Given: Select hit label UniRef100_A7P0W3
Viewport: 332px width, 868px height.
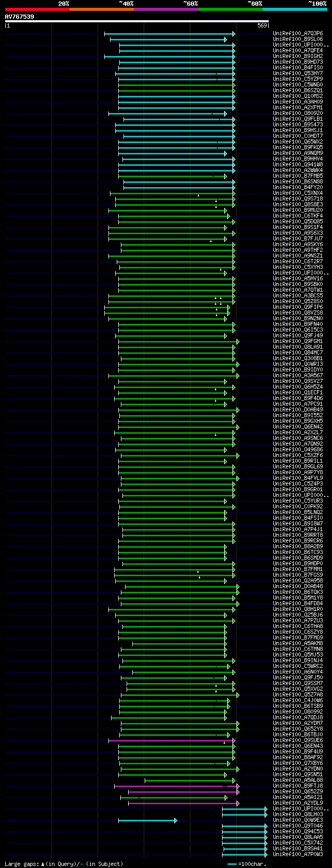Looking at the screenshot, I should click(x=298, y=855).
